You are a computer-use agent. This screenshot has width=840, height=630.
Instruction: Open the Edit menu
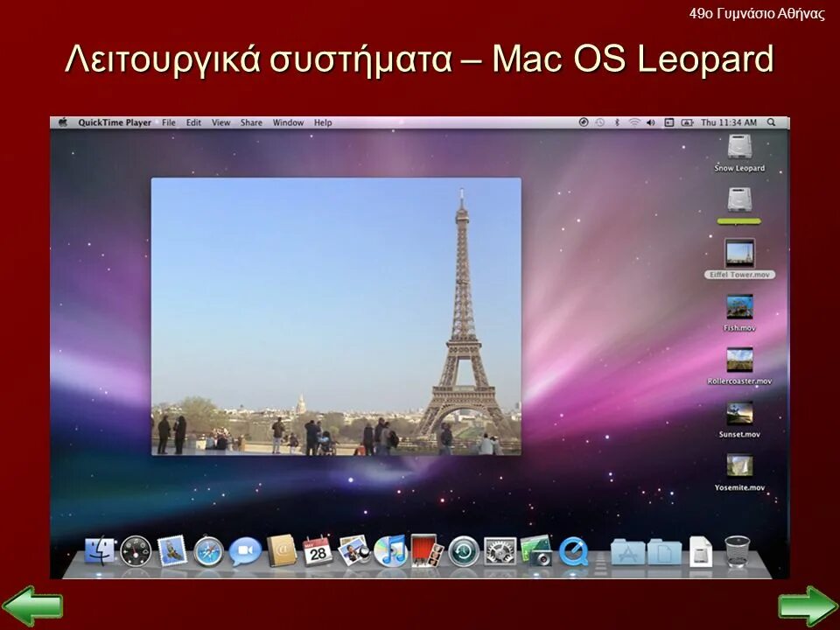(x=193, y=122)
